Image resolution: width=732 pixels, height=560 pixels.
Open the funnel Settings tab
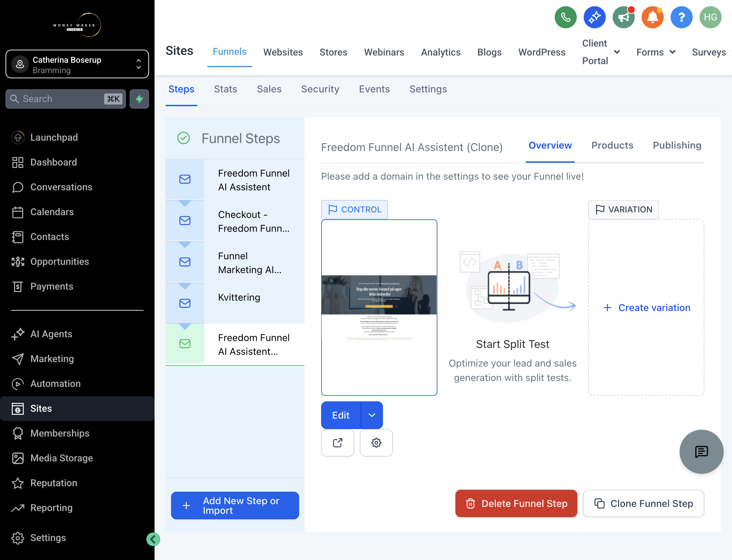coord(428,89)
